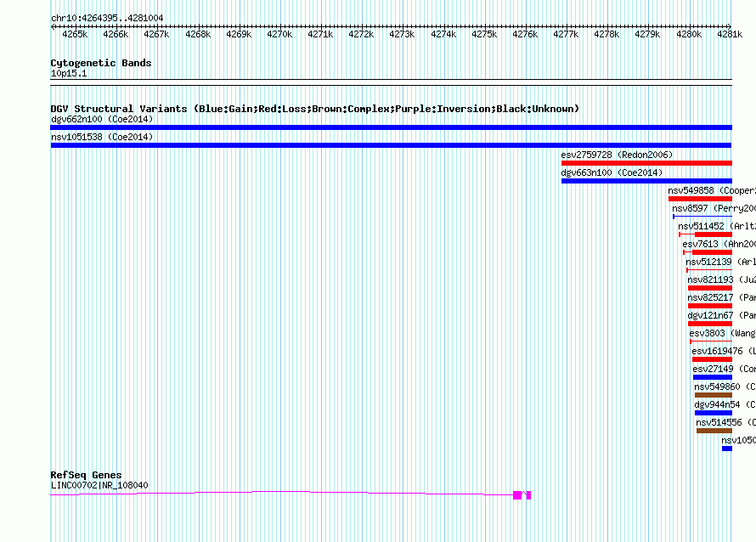Select the red esv2759728 loss bar
The height and width of the screenshot is (542, 756).
click(x=646, y=163)
